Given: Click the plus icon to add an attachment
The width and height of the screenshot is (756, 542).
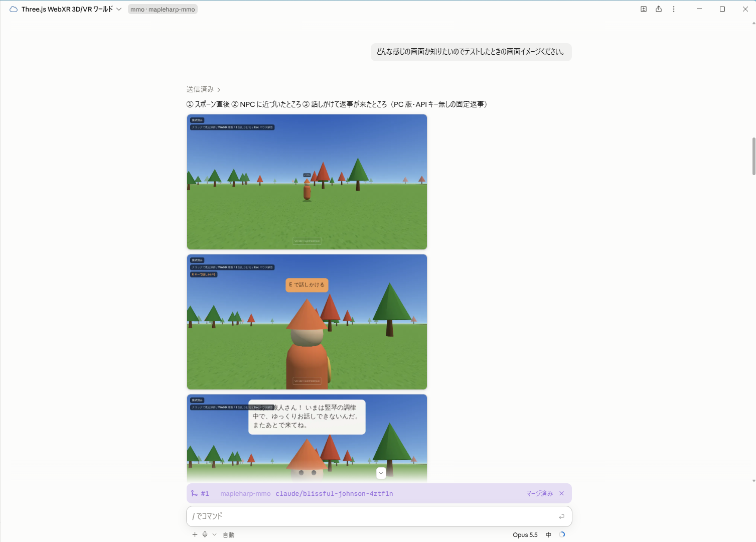Looking at the screenshot, I should click(x=195, y=534).
